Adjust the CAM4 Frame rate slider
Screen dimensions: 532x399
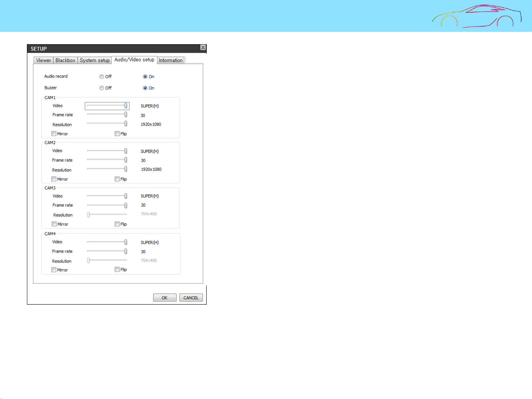point(107,251)
